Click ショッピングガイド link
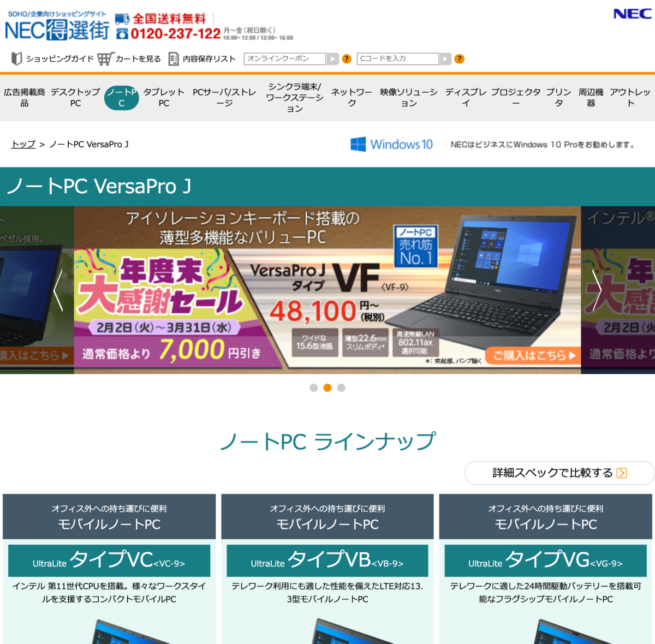Image resolution: width=655 pixels, height=644 pixels. [60, 59]
